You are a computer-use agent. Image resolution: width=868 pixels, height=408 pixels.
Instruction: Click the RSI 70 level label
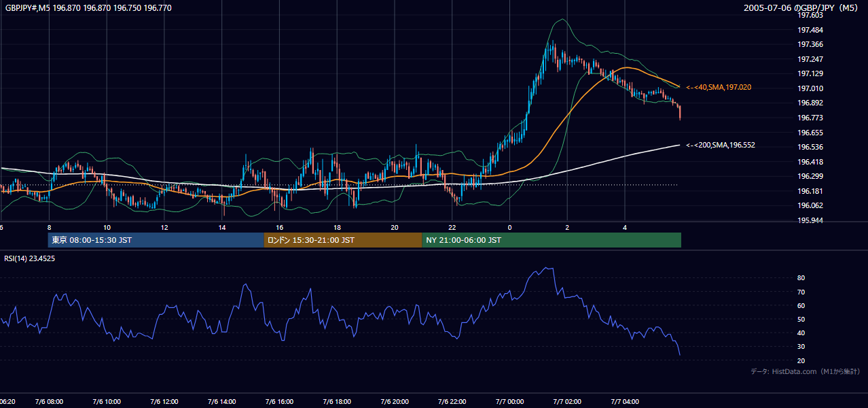coord(801,292)
